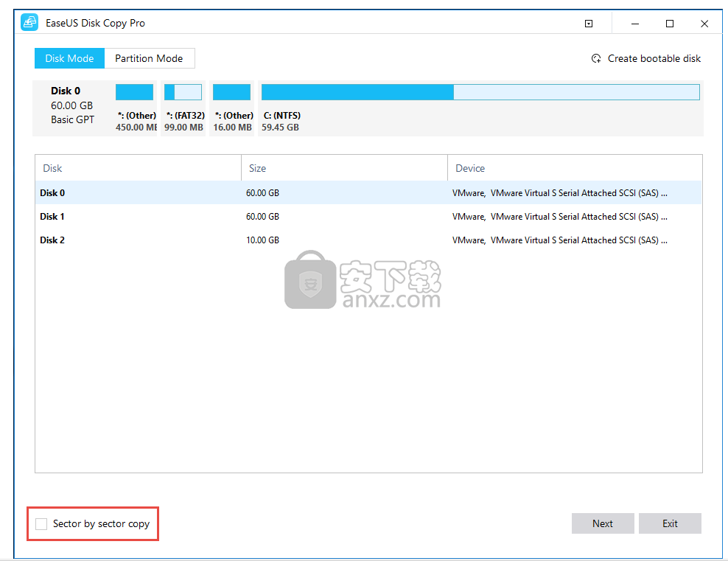
Task: Select the 16.00 MB Other partition bar
Action: tap(231, 92)
